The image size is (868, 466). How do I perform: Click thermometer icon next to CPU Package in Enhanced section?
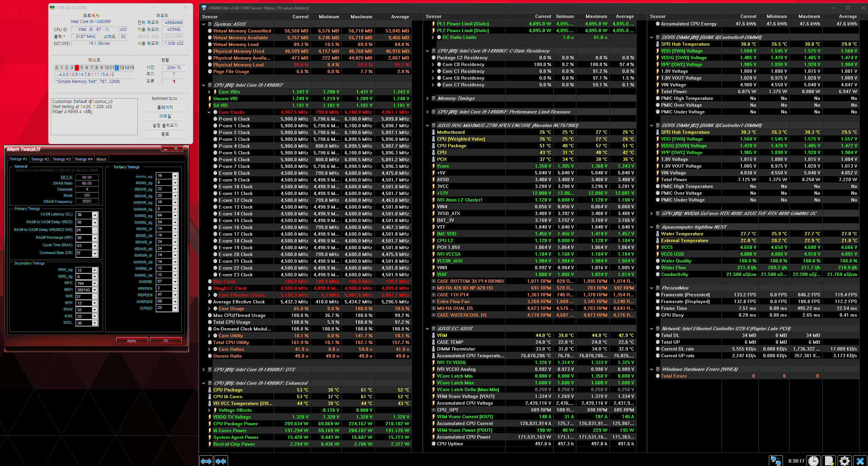point(210,390)
